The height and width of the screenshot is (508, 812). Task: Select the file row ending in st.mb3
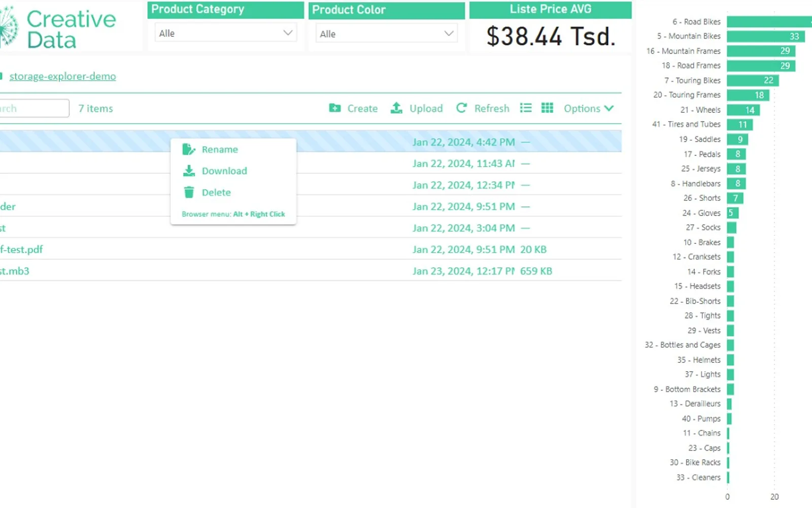[x=311, y=271]
